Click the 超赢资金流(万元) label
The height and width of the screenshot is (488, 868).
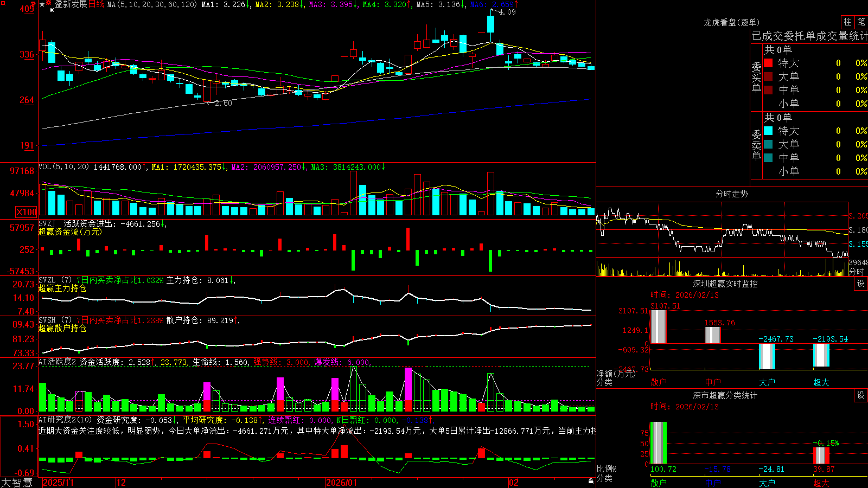[70, 232]
